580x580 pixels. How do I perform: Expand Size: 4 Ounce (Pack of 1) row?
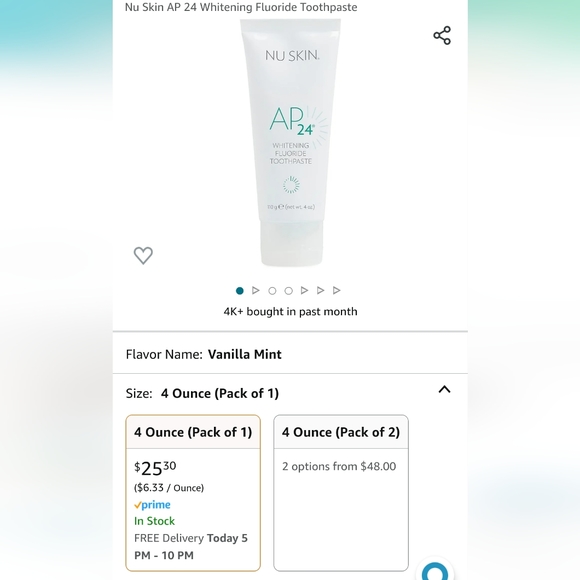[290, 393]
